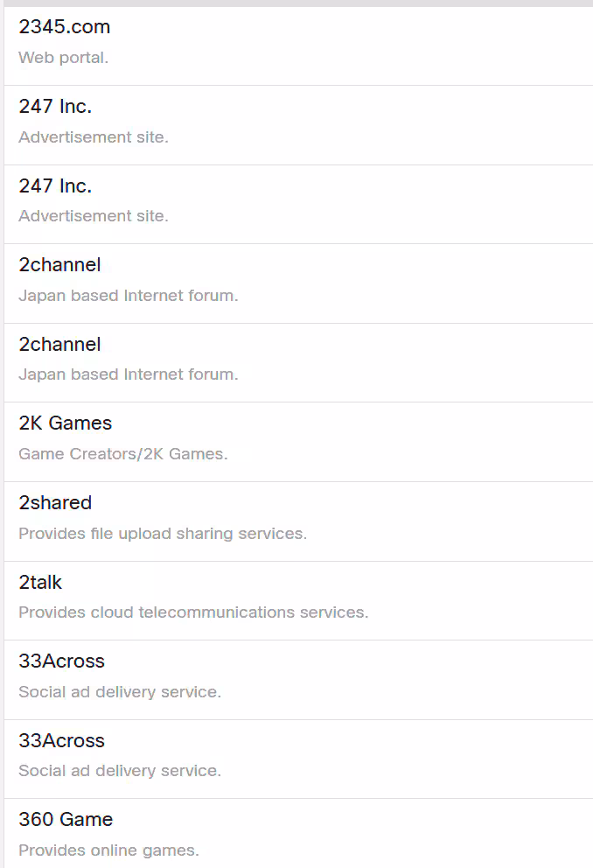Screen dimensions: 593x868
Task: Open the first 2channel entry
Action: coord(59,265)
